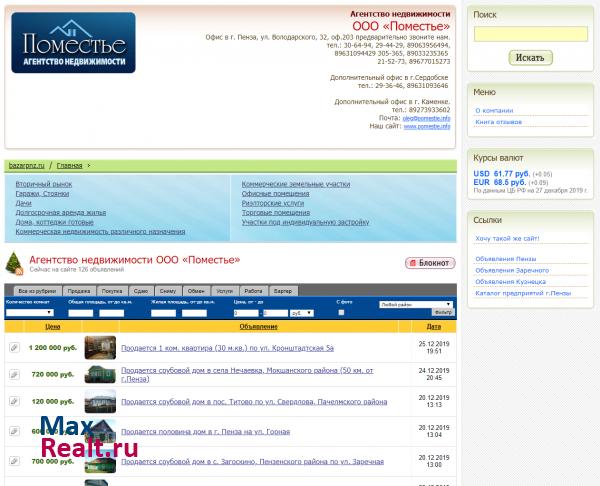Open the Главная breadcrumb link
This screenshot has width=600, height=486.
coord(69,166)
